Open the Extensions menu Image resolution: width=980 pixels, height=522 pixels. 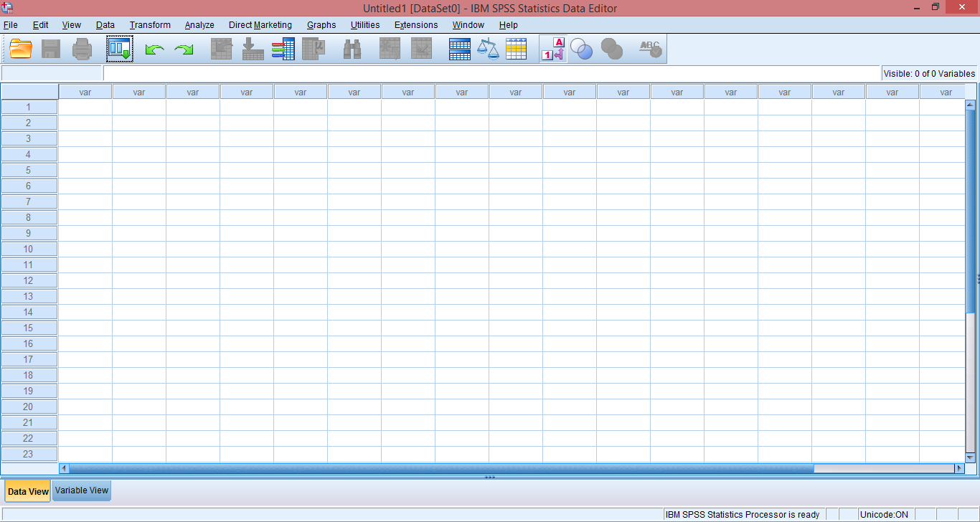click(416, 25)
